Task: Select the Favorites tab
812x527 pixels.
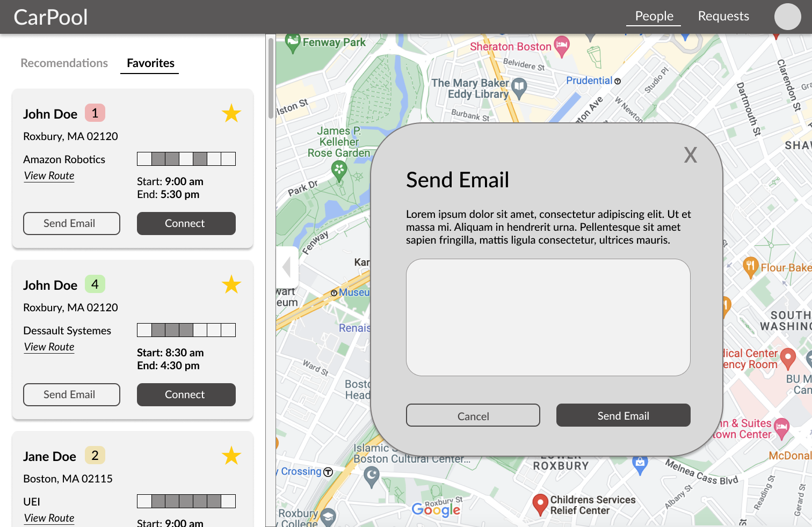Action: pos(150,63)
